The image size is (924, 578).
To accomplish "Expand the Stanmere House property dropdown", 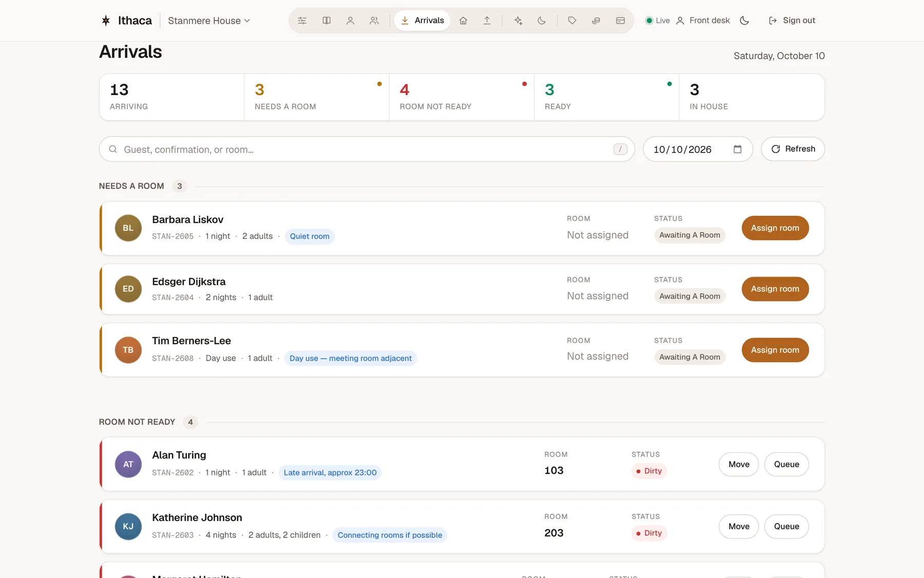I will pos(209,21).
